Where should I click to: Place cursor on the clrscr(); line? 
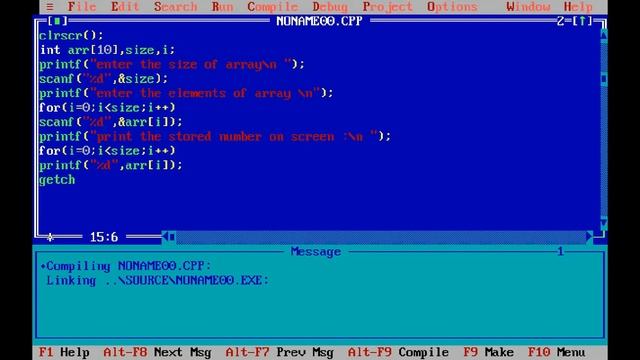click(71, 36)
